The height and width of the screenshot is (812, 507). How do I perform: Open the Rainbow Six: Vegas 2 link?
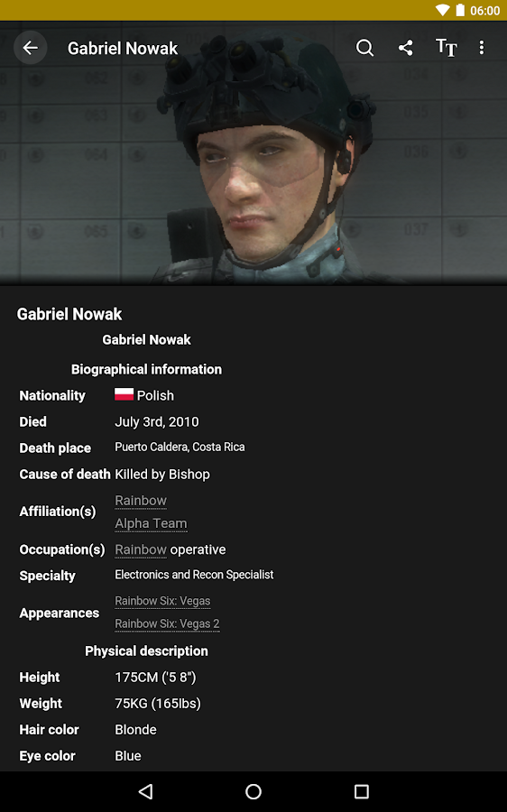coord(167,623)
